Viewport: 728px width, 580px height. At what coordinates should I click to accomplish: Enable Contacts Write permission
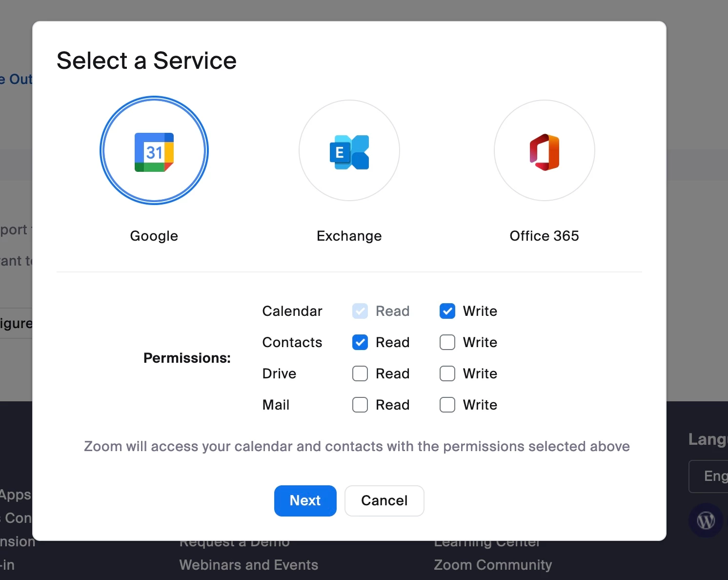tap(447, 342)
